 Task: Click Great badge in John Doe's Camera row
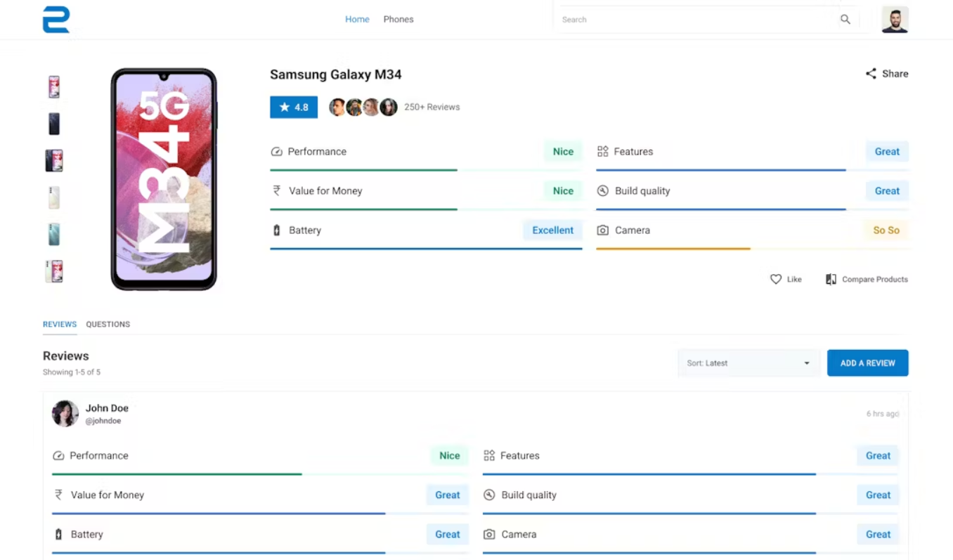pyautogui.click(x=878, y=535)
